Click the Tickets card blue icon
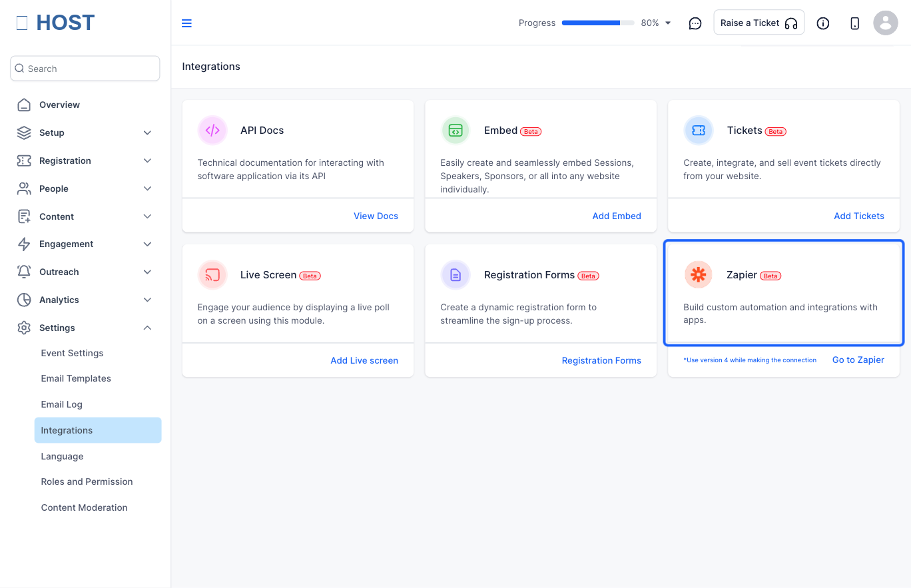Screen dimensions: 911x588 [x=699, y=131]
